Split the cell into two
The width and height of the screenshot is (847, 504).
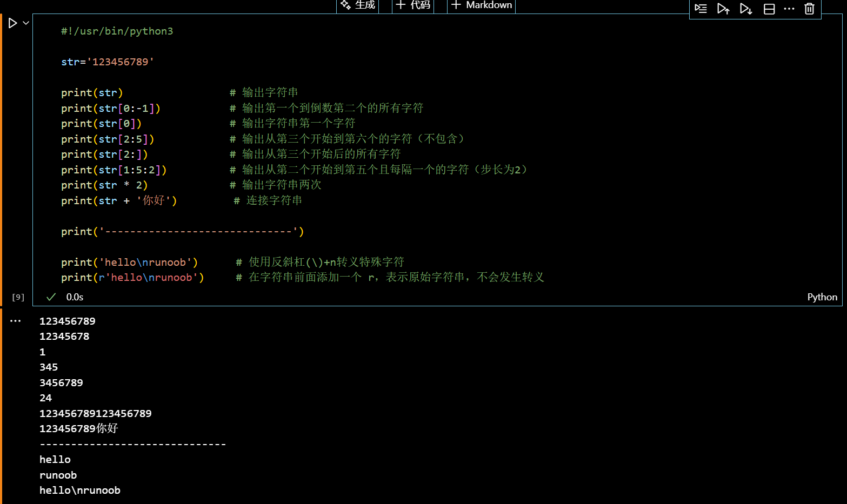[x=769, y=9]
